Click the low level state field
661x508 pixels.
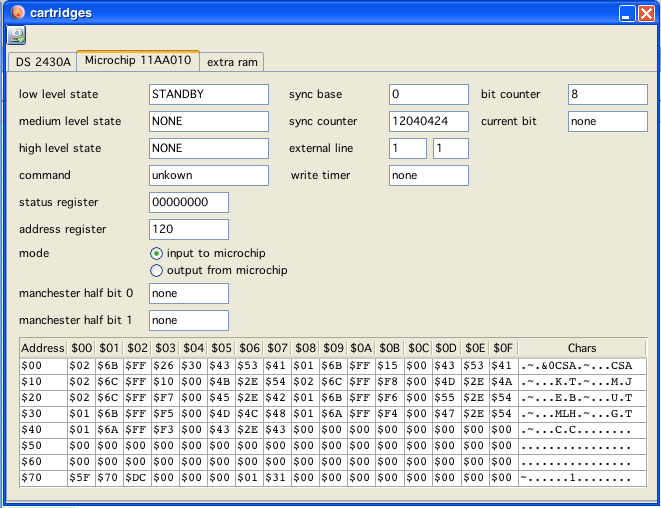pos(208,94)
